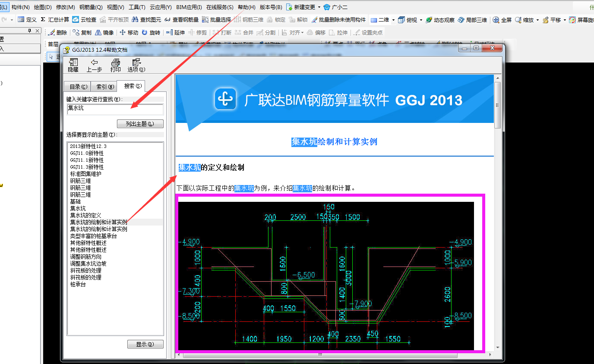Click 删除 delete tool in edit toolbar
This screenshot has height=364, width=594.
click(57, 32)
